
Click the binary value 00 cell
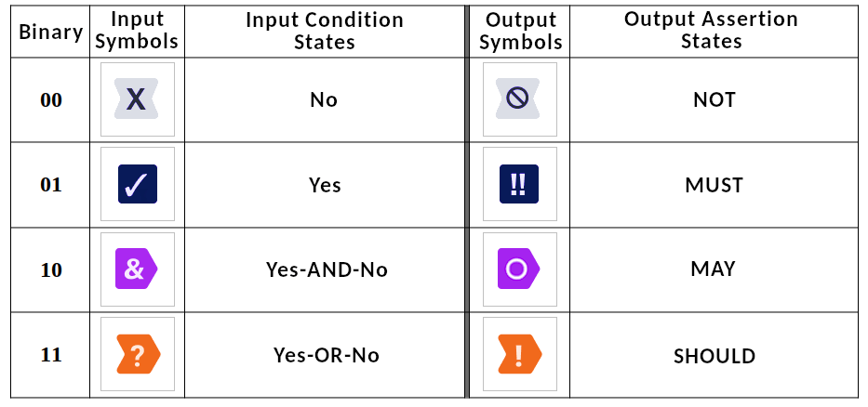click(51, 100)
